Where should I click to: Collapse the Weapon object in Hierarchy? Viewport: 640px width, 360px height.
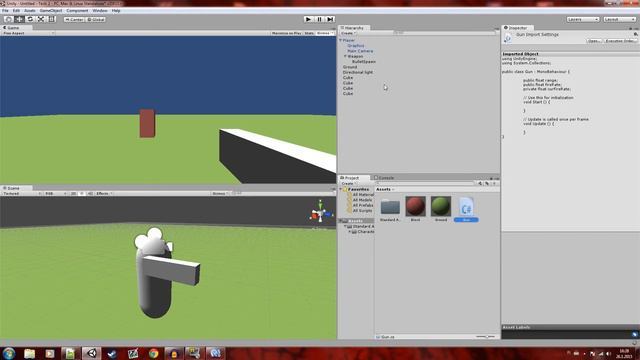345,56
